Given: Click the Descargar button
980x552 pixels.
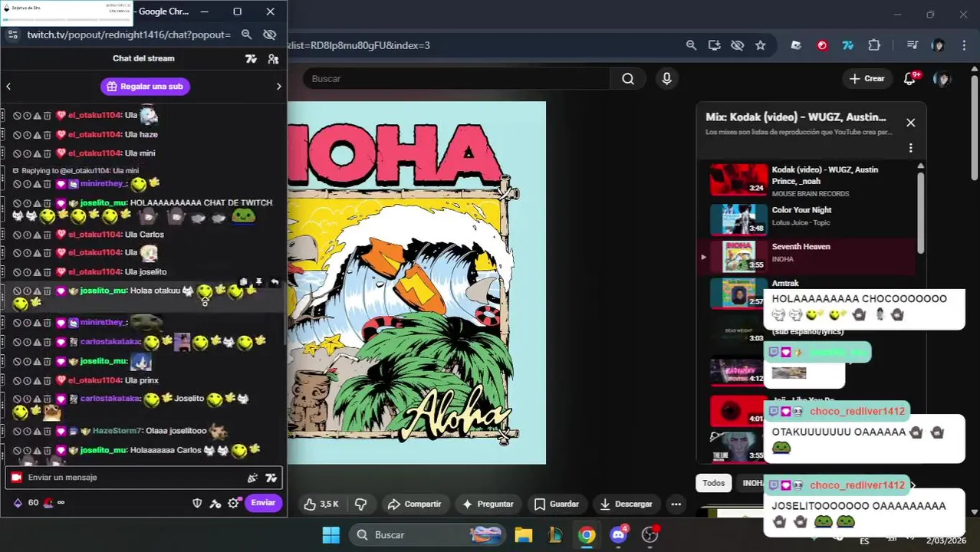Looking at the screenshot, I should (625, 504).
